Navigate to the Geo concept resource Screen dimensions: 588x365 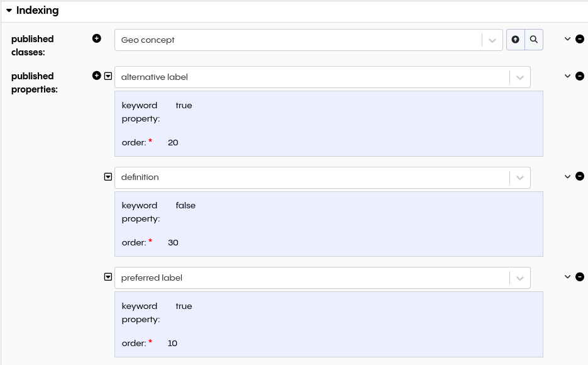(515, 39)
